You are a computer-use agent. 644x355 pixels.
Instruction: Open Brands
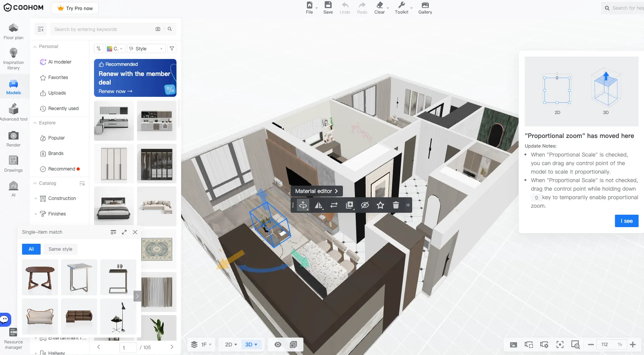coord(52,153)
